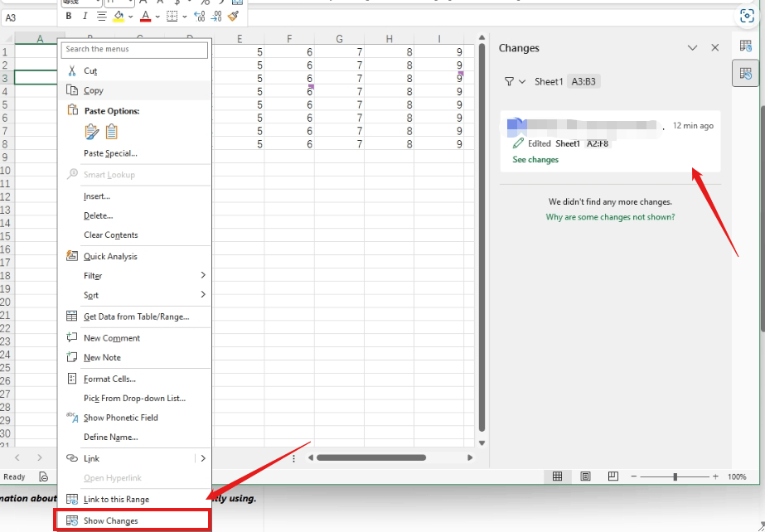
Task: Click the horizontal scrollbar thumb
Action: tap(370, 458)
